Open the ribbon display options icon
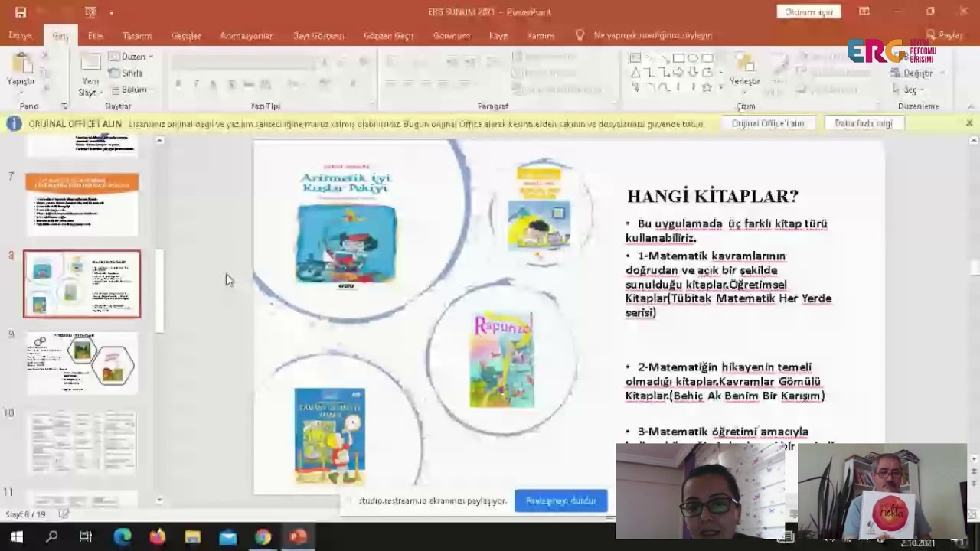Screen dimensions: 980x551 point(864,12)
